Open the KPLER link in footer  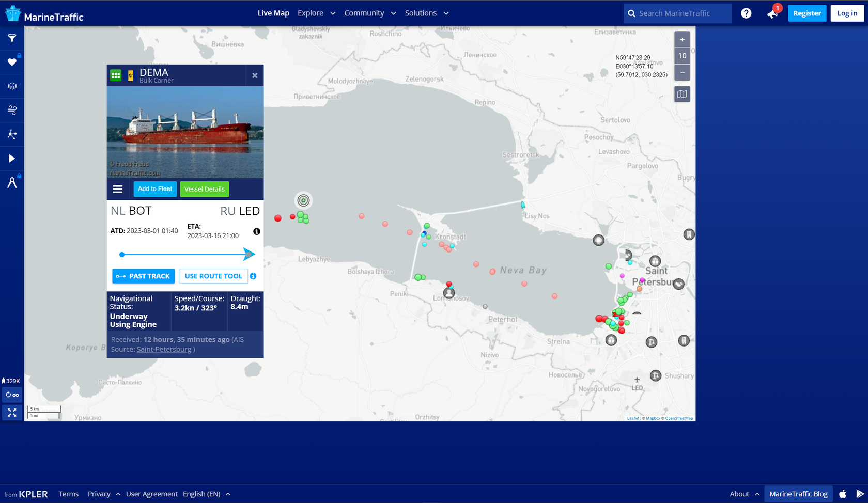[x=34, y=494]
